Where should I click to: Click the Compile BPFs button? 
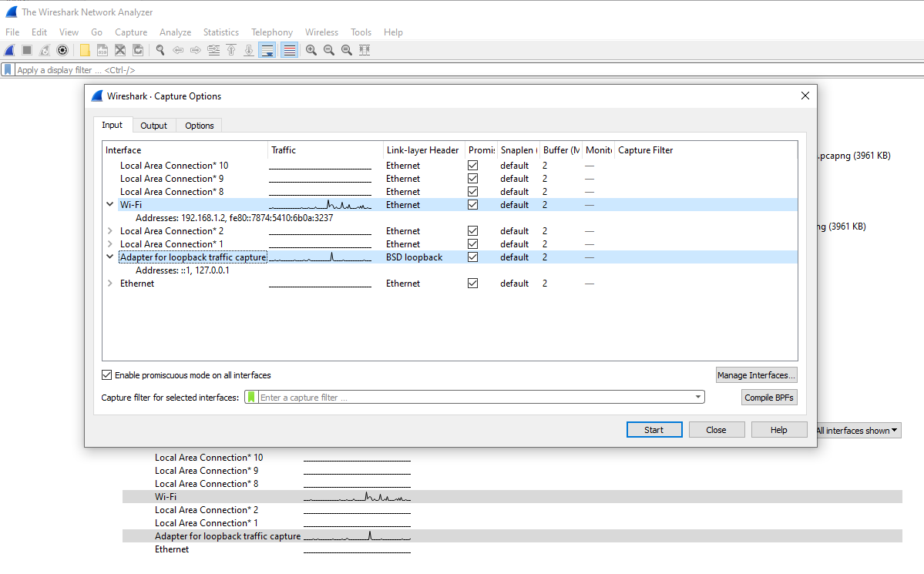click(769, 398)
